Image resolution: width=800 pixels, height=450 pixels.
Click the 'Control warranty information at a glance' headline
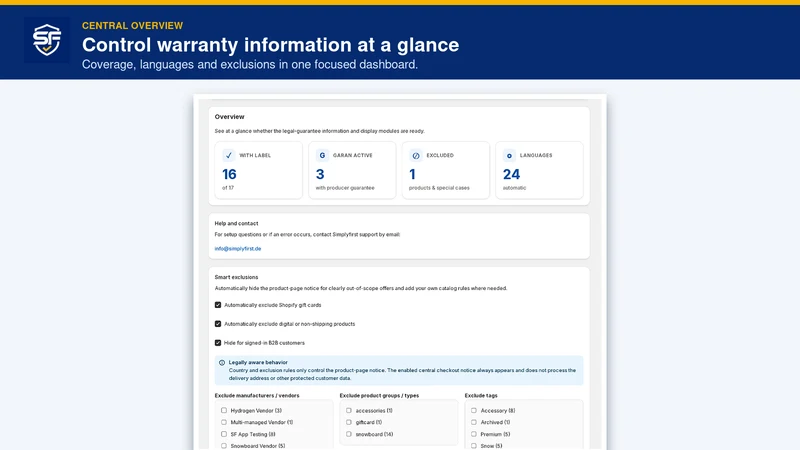270,45
